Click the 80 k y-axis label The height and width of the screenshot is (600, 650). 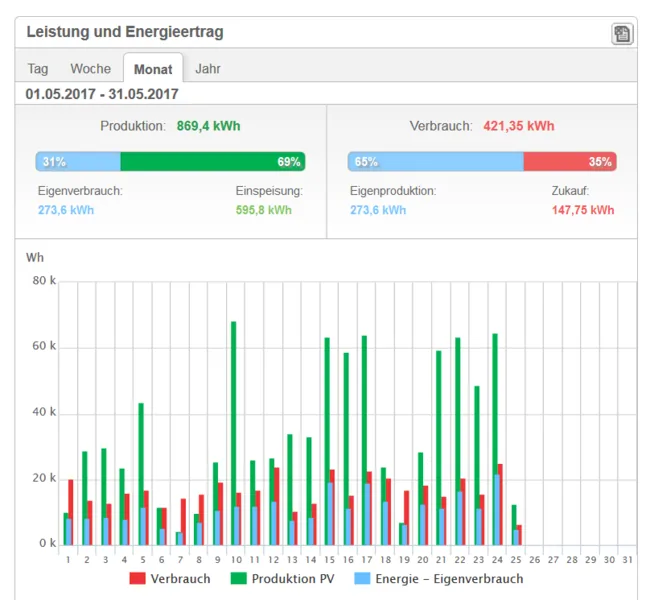[44, 281]
